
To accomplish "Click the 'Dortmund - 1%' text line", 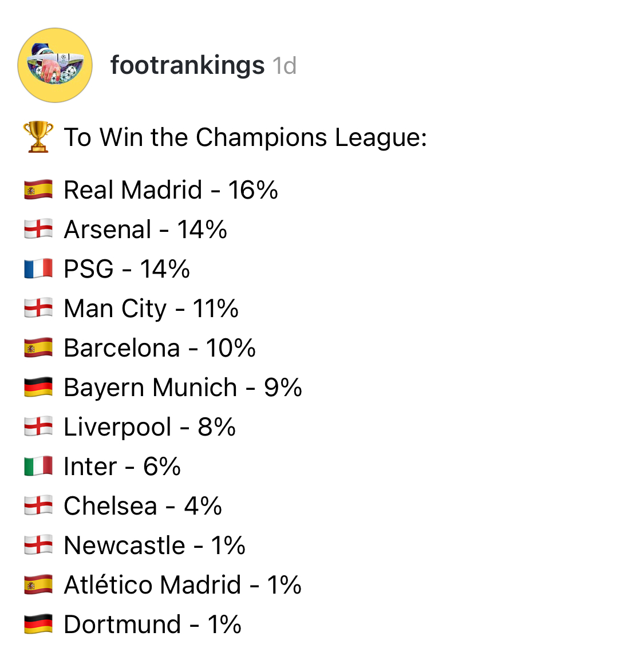I will 152,625.
